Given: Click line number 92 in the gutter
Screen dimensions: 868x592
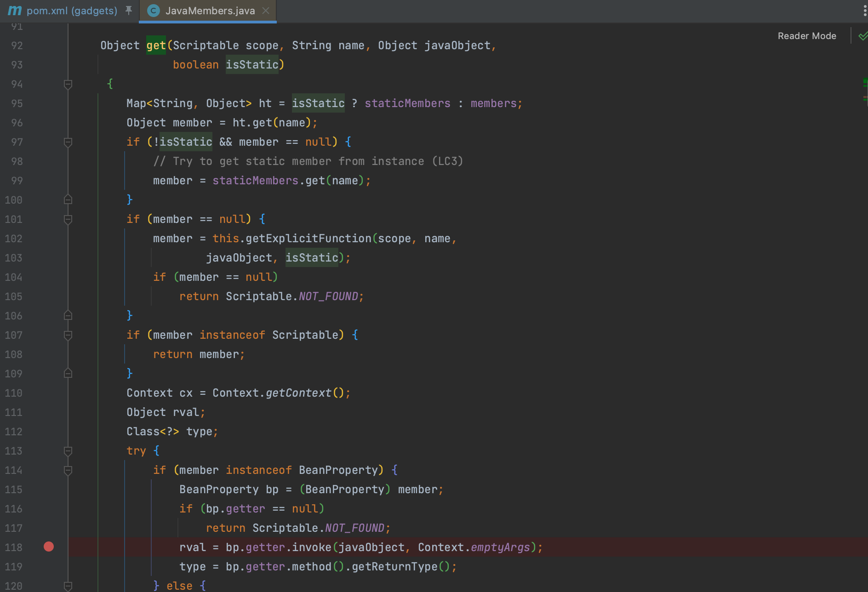Looking at the screenshot, I should point(17,46).
